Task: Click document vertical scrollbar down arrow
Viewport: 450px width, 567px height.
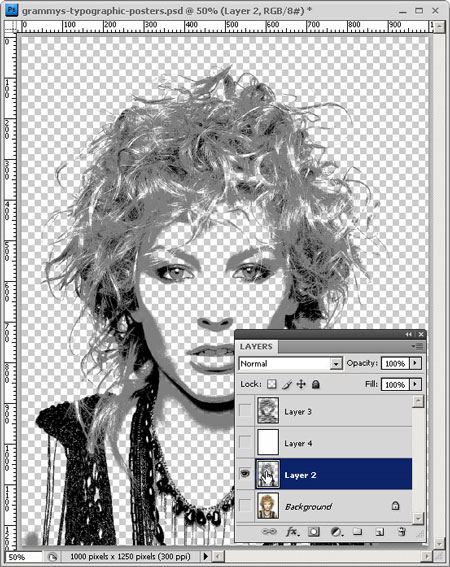Action: tap(439, 543)
